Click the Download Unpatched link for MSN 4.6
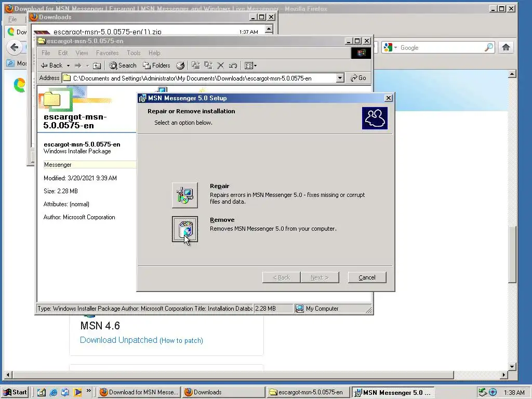Viewport: 532px width, 399px height. 118,340
